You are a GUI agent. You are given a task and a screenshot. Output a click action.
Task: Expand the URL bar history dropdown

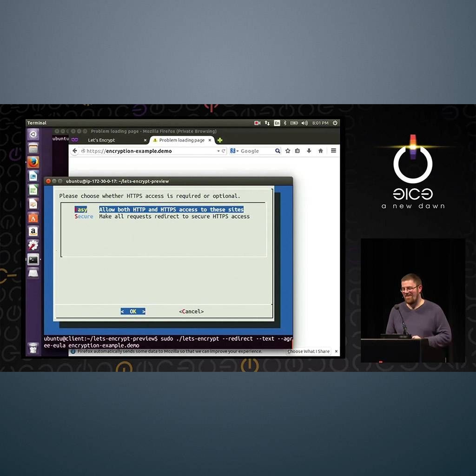click(218, 151)
